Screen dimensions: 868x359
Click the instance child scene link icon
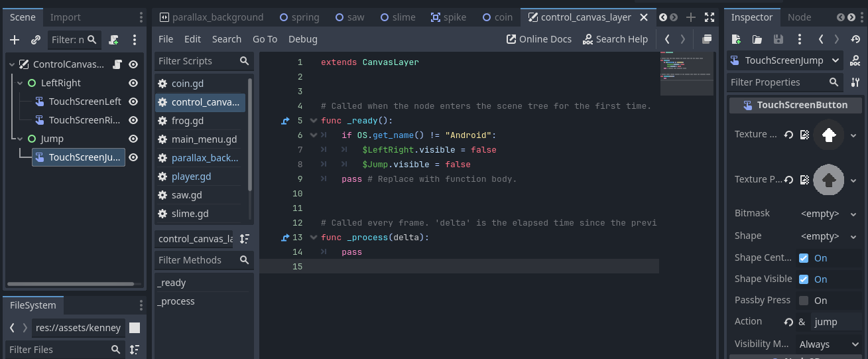click(36, 40)
